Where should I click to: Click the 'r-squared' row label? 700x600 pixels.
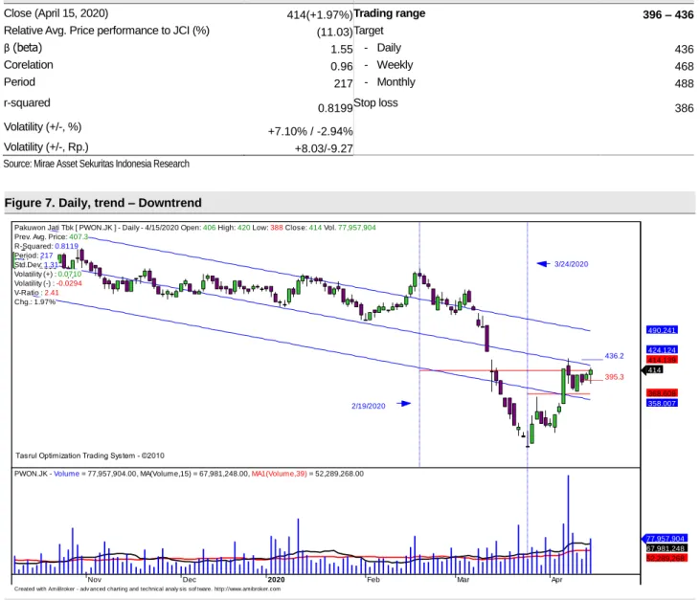[27, 103]
